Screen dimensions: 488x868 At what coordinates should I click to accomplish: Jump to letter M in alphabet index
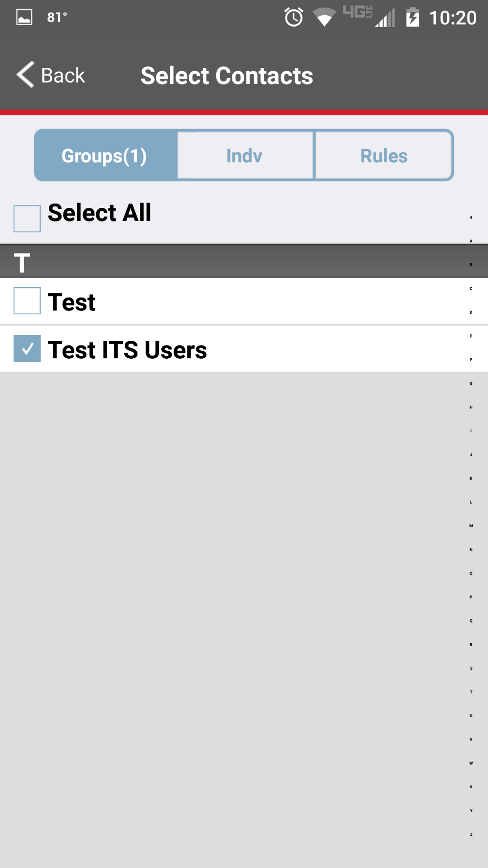(x=471, y=526)
